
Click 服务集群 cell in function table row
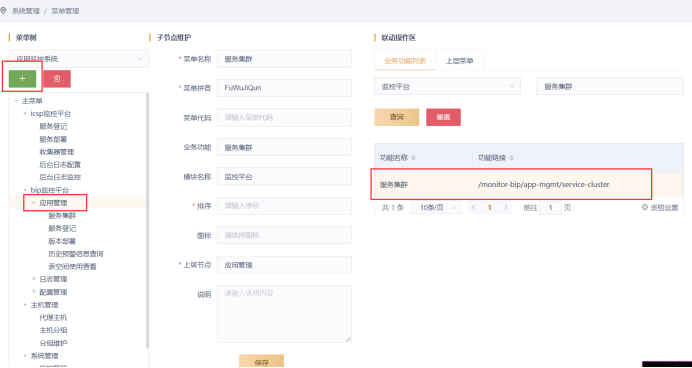point(394,185)
